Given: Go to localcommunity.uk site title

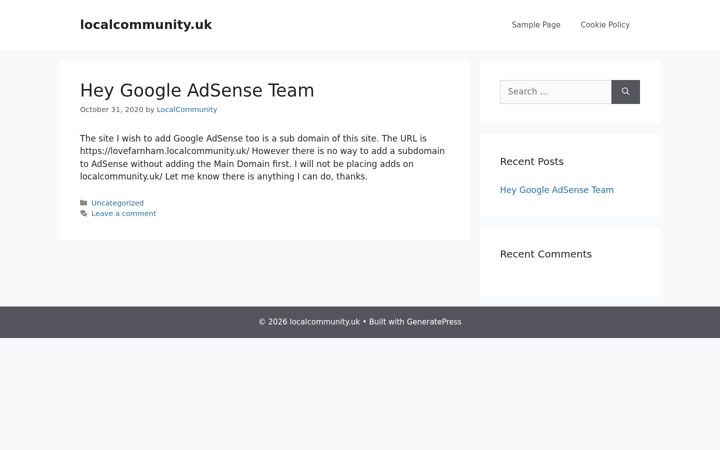Looking at the screenshot, I should [x=146, y=25].
